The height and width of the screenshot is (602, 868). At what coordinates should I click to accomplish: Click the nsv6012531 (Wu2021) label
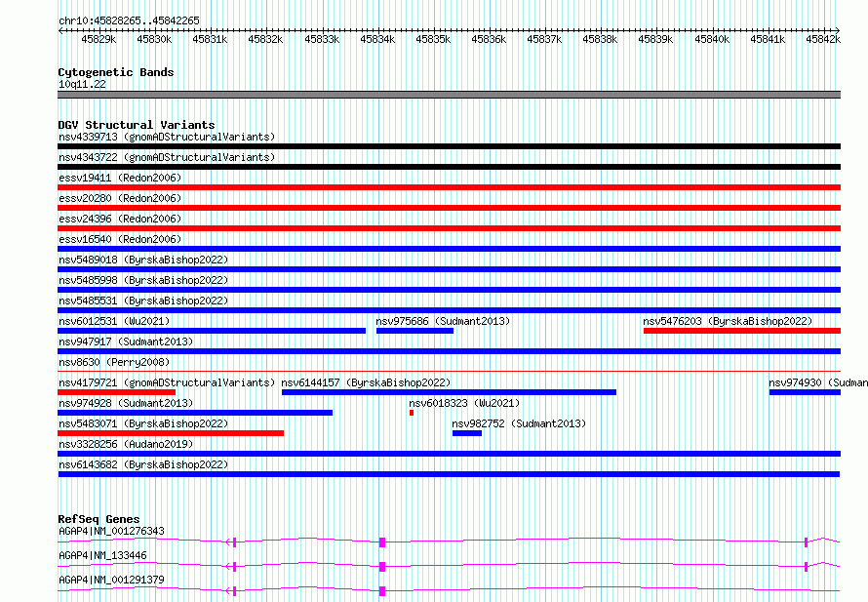pos(114,321)
